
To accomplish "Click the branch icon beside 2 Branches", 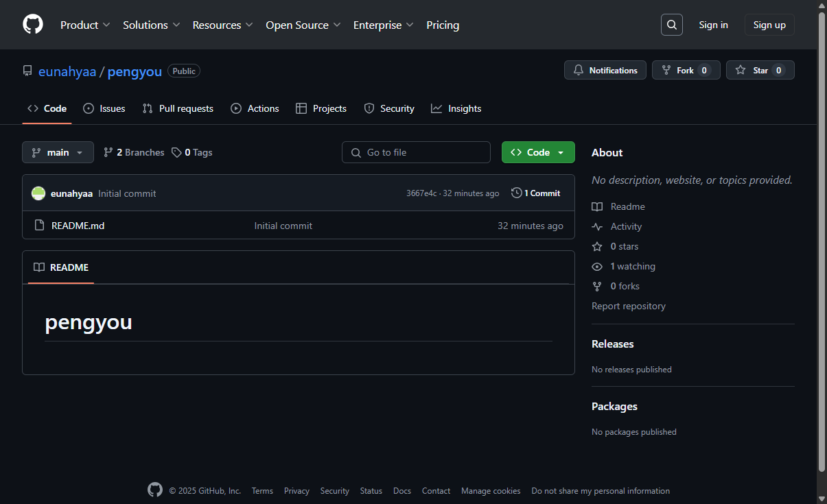I will pos(108,152).
